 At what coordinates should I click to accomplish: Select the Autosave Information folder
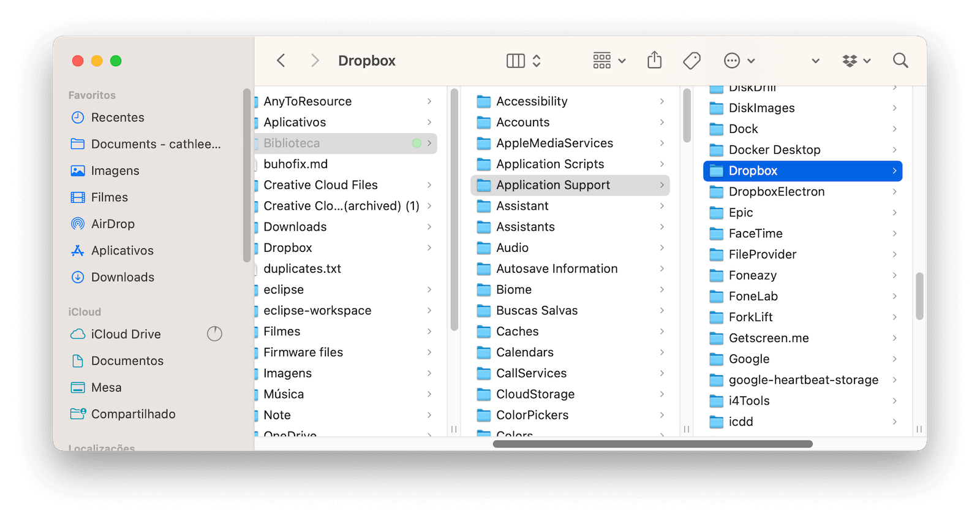570,268
